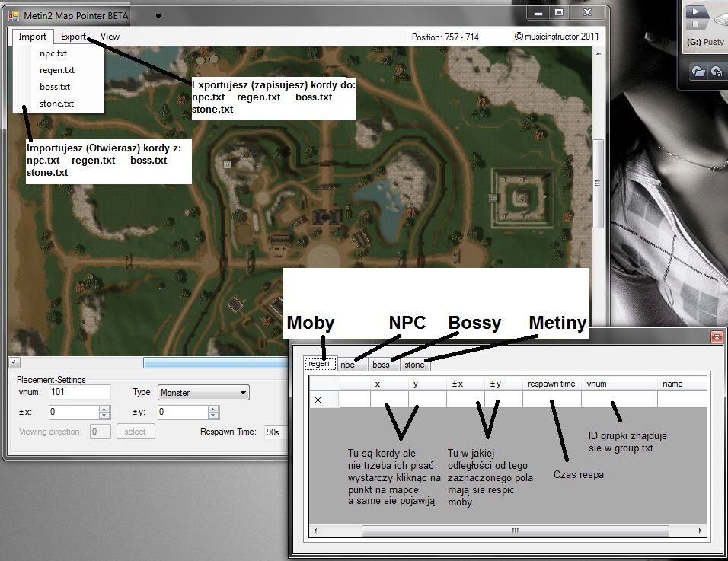Screen dimensions: 728x561
Task: Click the blue lake on the map
Action: tap(382, 210)
